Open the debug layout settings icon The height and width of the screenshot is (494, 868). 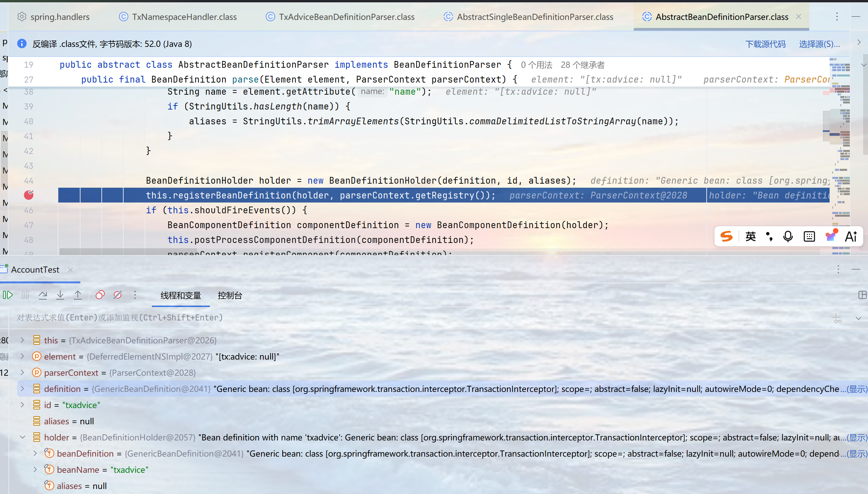coord(862,295)
